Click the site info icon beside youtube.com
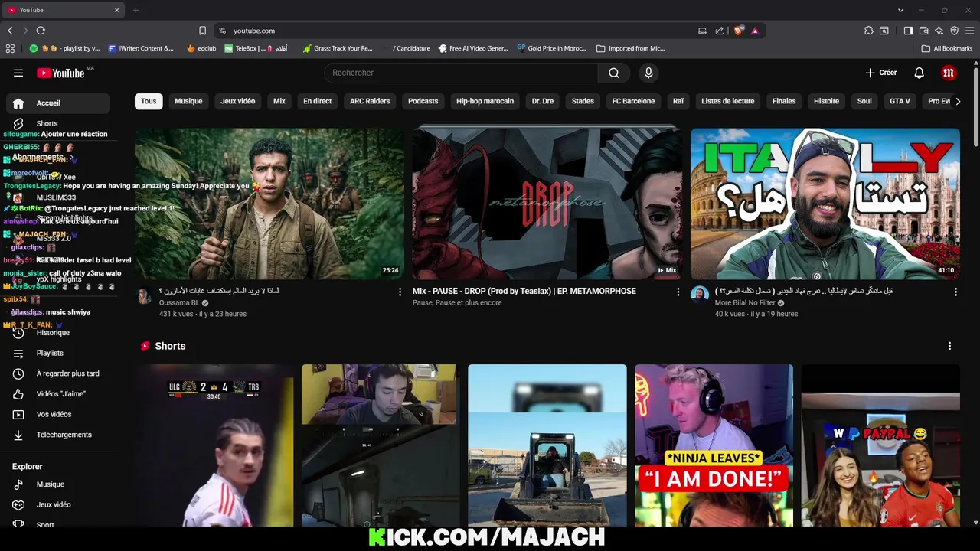 223,31
